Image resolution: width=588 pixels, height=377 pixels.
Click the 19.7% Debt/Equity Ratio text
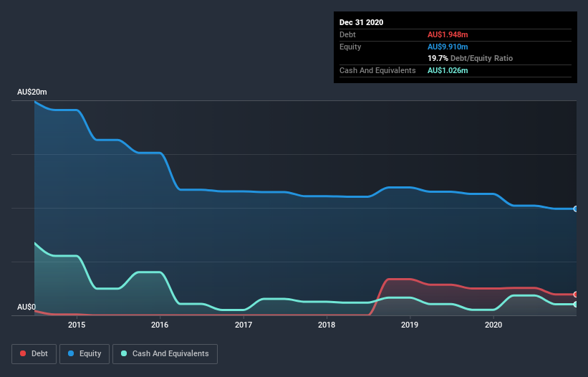point(471,58)
